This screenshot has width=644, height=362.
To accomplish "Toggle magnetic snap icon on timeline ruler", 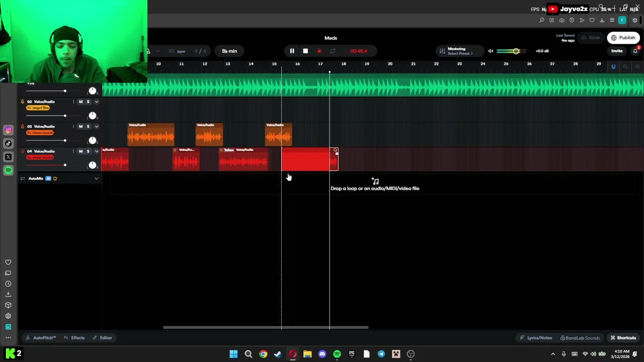I will coord(613,66).
